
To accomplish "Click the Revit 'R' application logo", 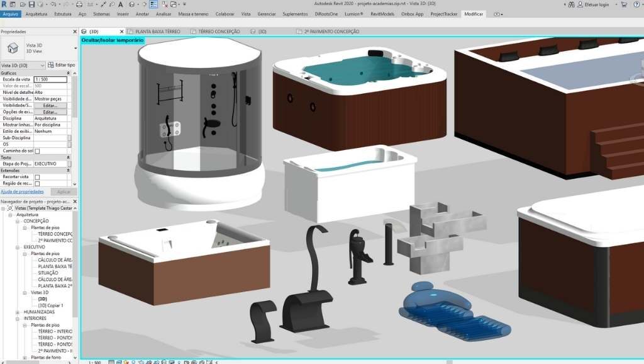I will tap(4, 4).
